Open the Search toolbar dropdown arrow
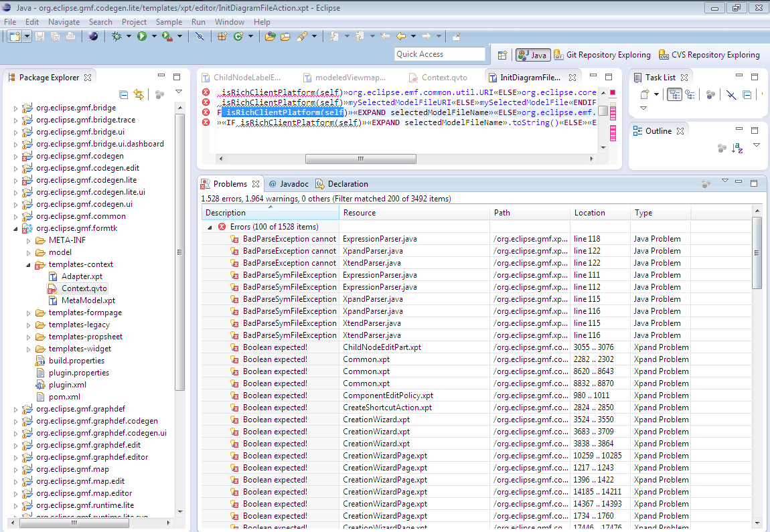Image resolution: width=770 pixels, height=532 pixels. tap(314, 36)
